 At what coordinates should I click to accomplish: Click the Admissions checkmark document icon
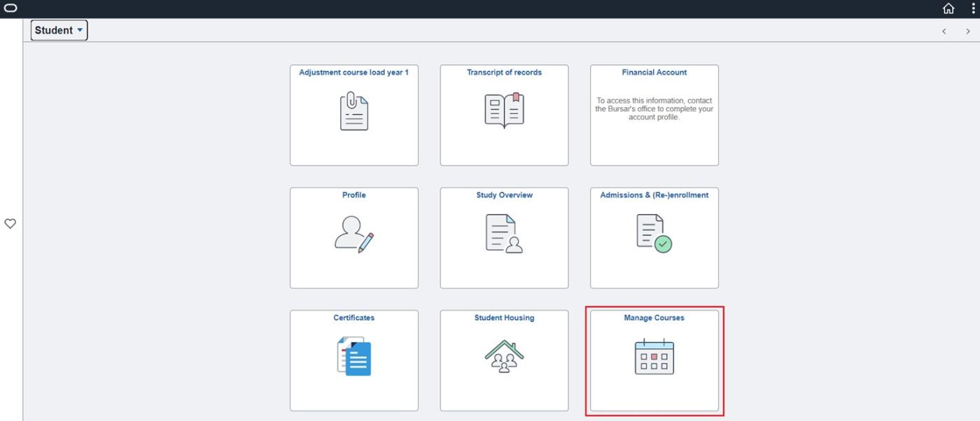pos(654,234)
